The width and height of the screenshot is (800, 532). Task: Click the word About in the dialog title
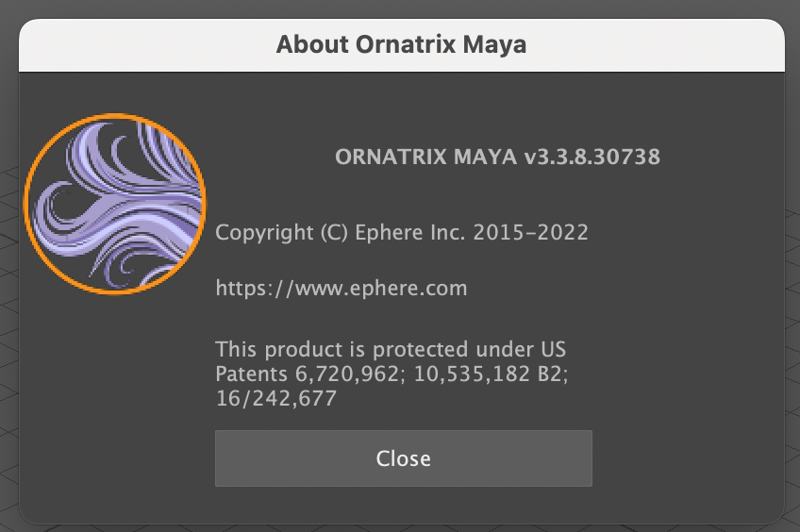coord(310,44)
